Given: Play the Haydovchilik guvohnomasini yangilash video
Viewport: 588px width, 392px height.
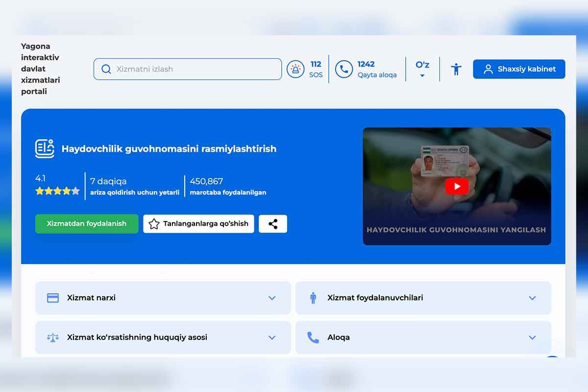Looking at the screenshot, I should click(x=456, y=186).
